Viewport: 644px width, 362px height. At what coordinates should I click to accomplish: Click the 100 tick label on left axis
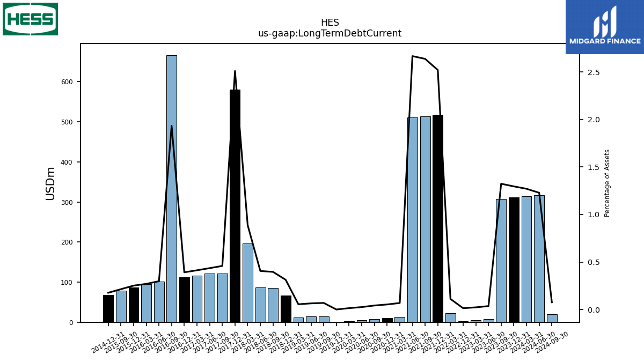67,283
